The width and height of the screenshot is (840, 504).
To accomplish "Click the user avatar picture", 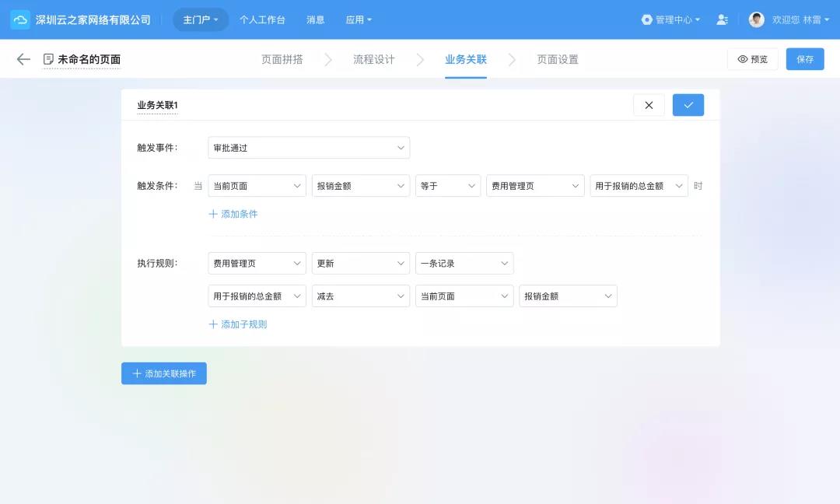I will coord(757,19).
